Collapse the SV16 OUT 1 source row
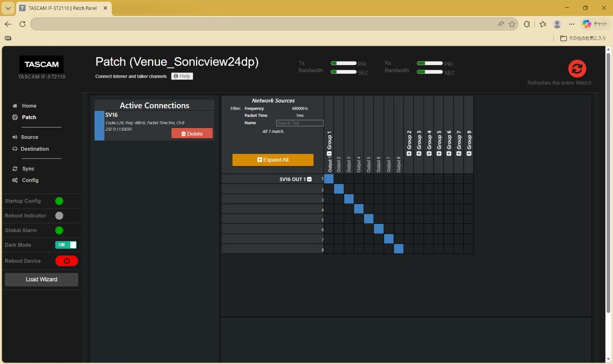Image resolution: width=613 pixels, height=364 pixels. point(309,179)
